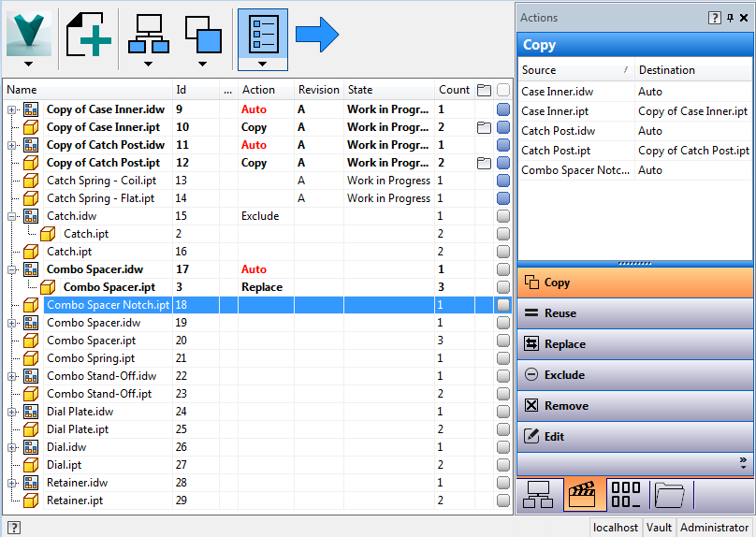756x537 pixels.
Task: Switch to the numbering schemes panel tab
Action: pyautogui.click(x=625, y=495)
